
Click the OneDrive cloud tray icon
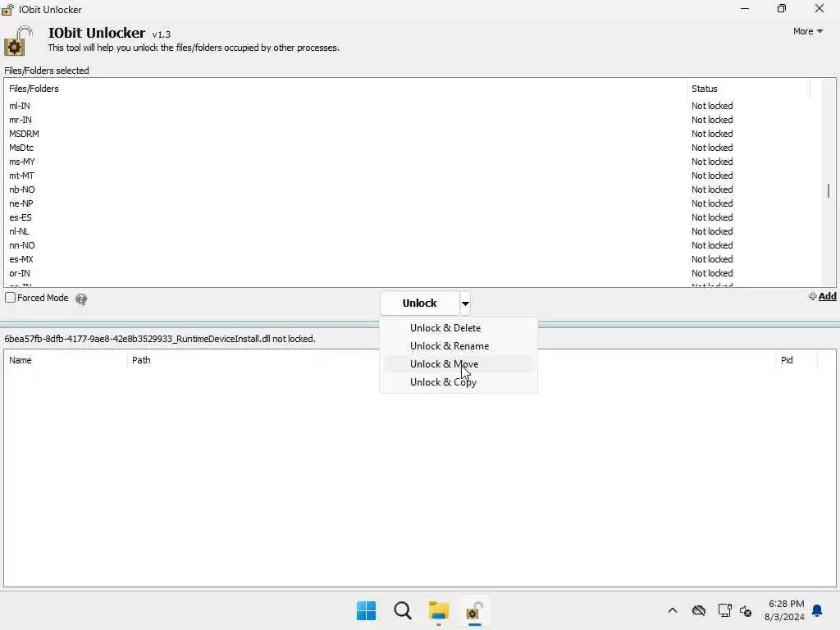click(x=699, y=610)
